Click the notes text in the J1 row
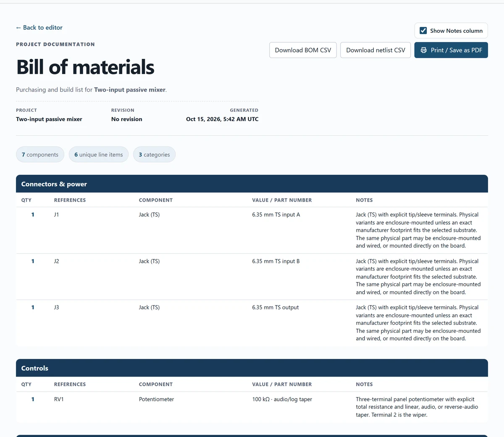Image resolution: width=504 pixels, height=437 pixels. [x=418, y=230]
